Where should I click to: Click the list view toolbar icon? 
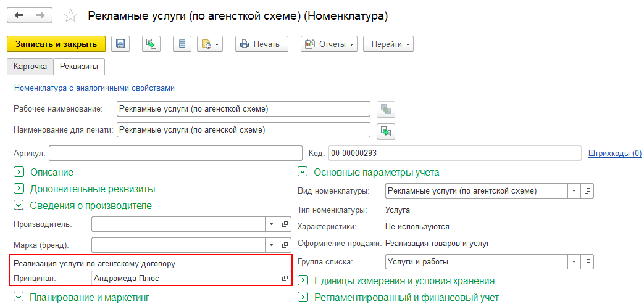[182, 44]
